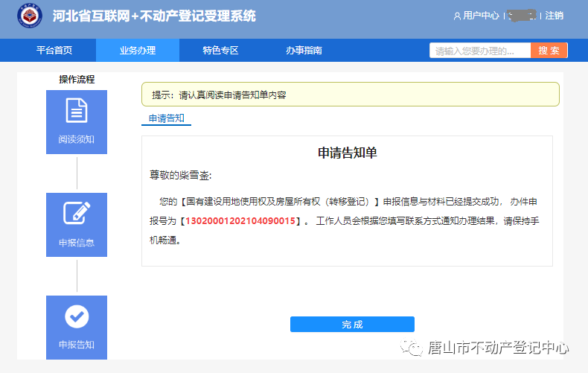Go to the 平台首页 nav tab

pyautogui.click(x=54, y=51)
